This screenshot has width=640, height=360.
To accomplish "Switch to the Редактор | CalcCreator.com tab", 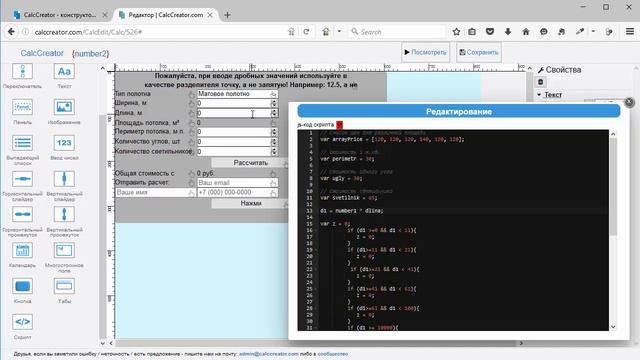I will [165, 15].
